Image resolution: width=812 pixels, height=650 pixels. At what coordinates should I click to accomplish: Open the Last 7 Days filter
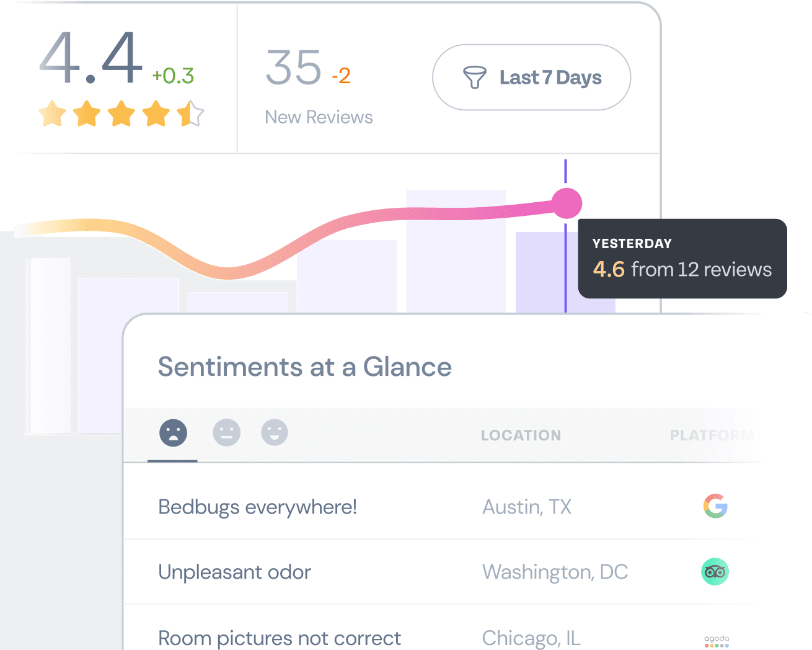click(531, 78)
